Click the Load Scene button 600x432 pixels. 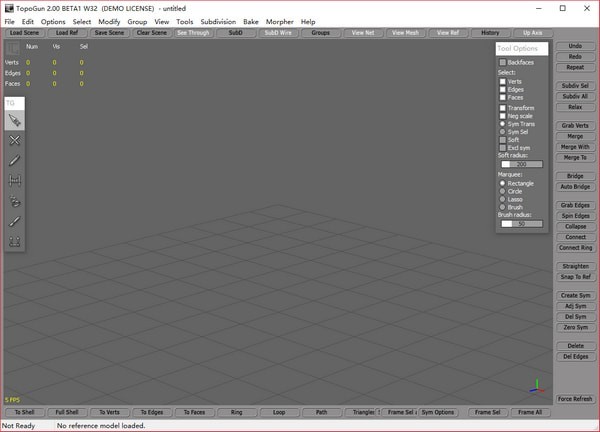click(24, 33)
